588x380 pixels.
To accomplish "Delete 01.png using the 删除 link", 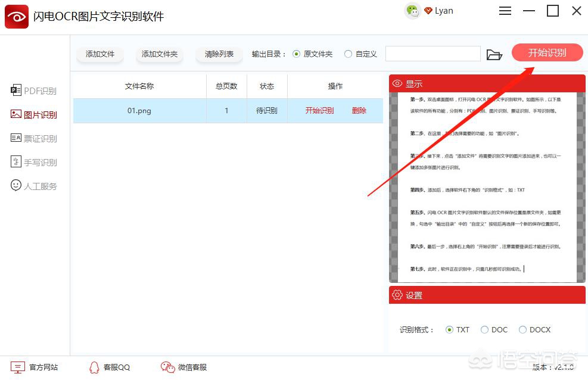I will 359,111.
